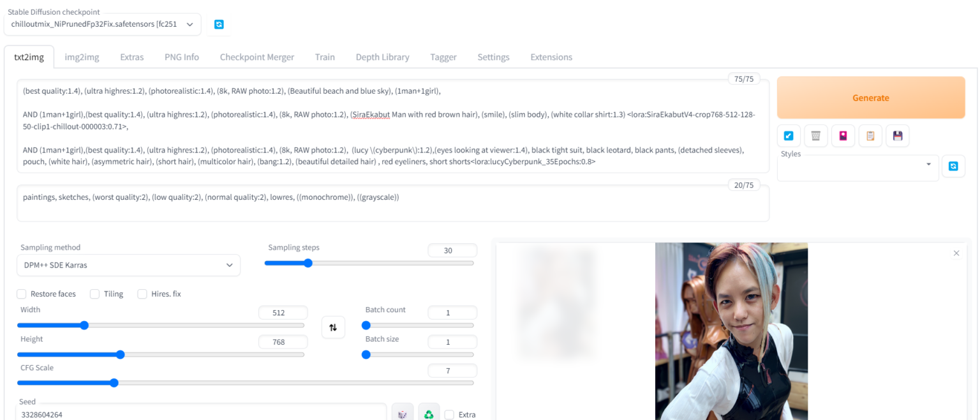Toggle the Tiling checkbox
Viewport: 980px width, 420px height.
point(94,294)
